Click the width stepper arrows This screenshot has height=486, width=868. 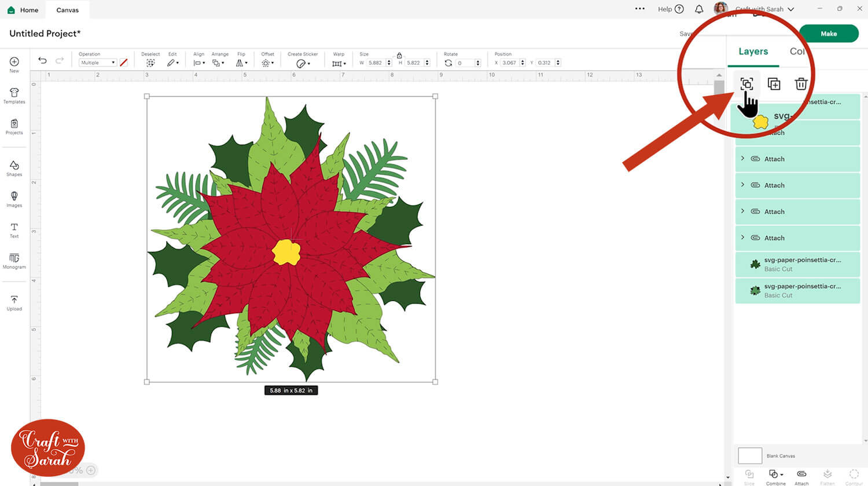[x=389, y=63]
